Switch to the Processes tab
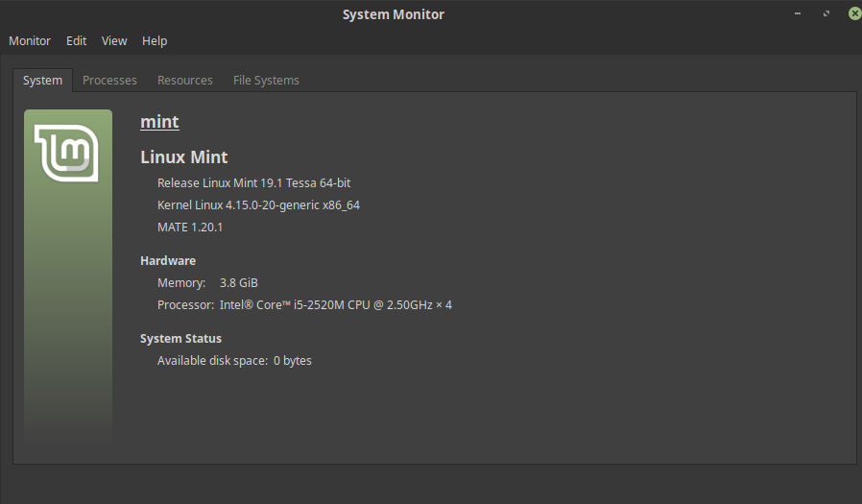862x504 pixels. 109,80
